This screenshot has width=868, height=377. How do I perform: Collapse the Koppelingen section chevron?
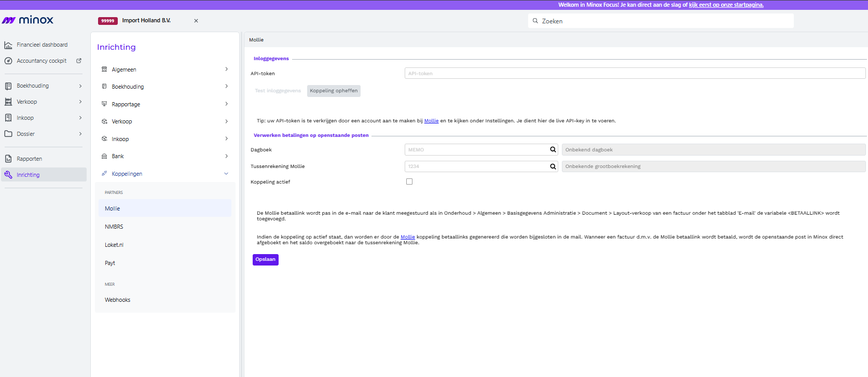click(226, 174)
